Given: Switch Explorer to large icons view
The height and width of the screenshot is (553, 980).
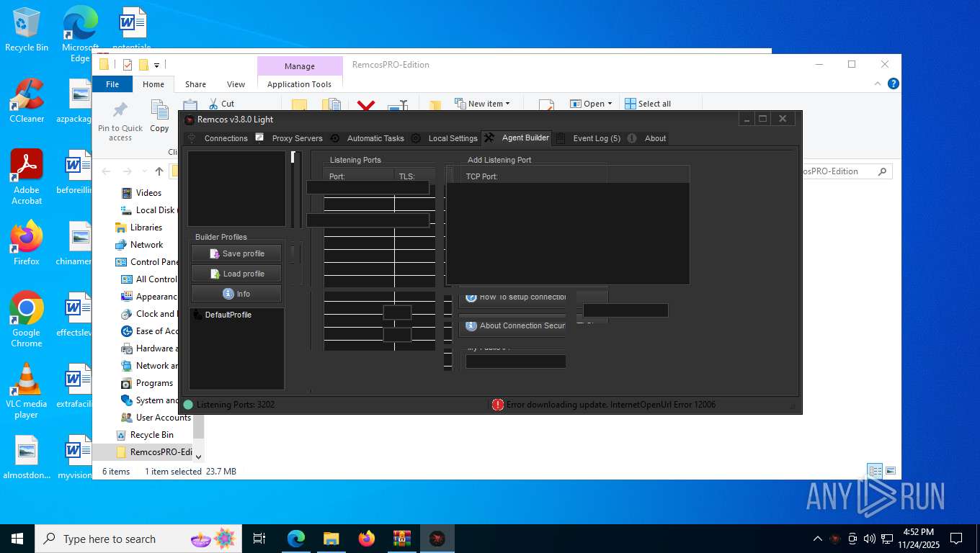Looking at the screenshot, I should 891,471.
